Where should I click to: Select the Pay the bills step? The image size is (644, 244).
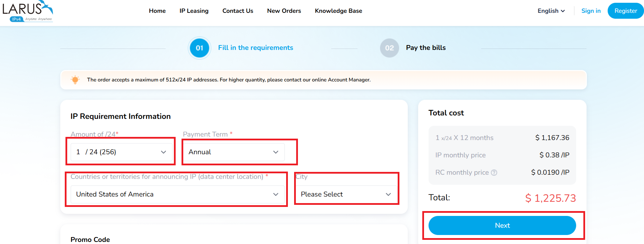point(426,48)
